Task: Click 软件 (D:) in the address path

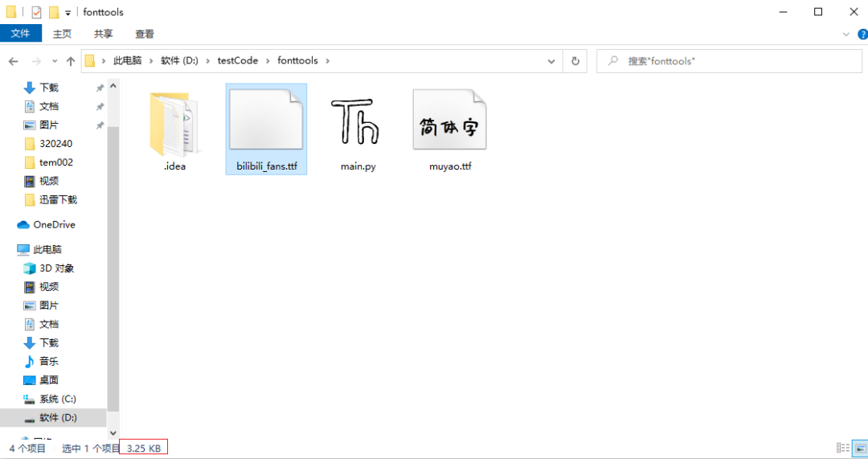Action: tap(178, 61)
